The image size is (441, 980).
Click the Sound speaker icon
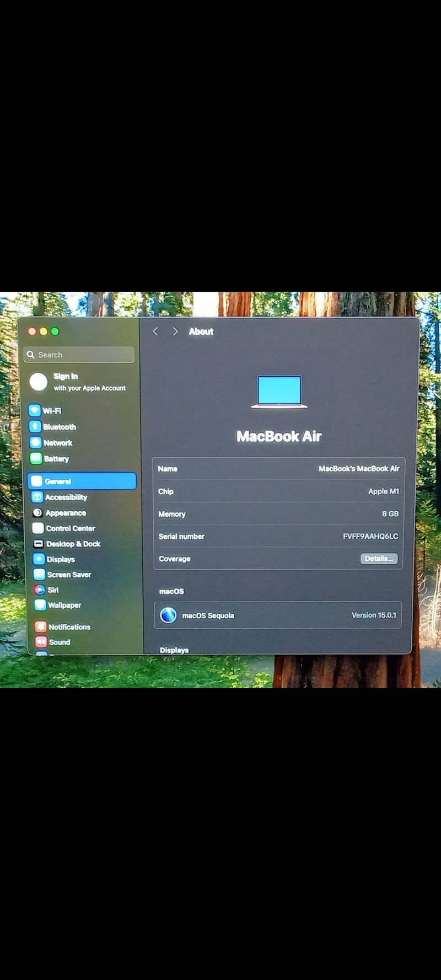(41, 642)
